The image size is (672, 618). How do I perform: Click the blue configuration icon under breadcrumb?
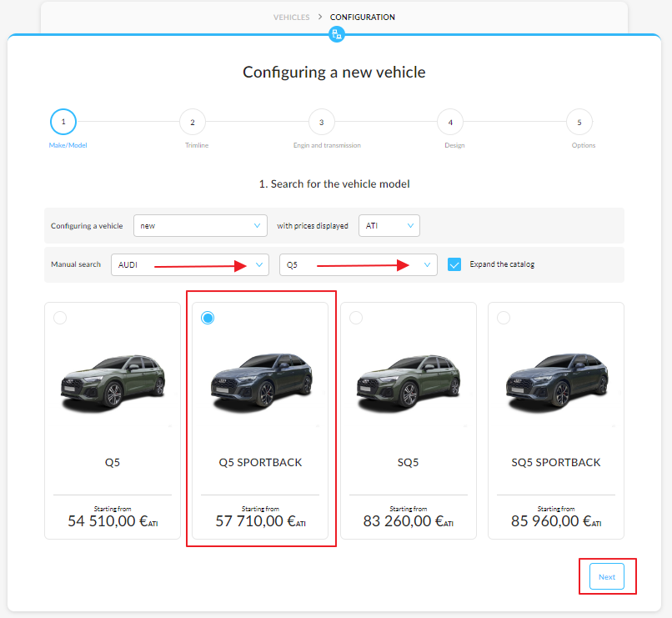[337, 34]
